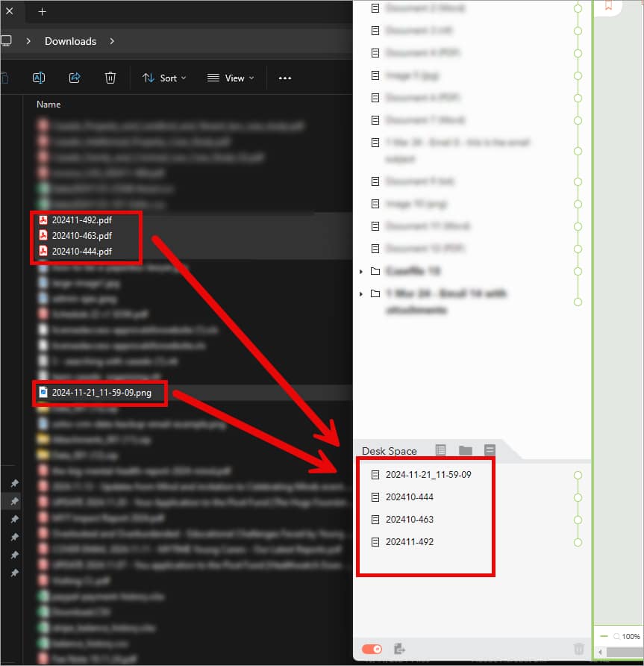This screenshot has width=644, height=666.
Task: Click the green zoom out minus button
Action: coord(604,636)
